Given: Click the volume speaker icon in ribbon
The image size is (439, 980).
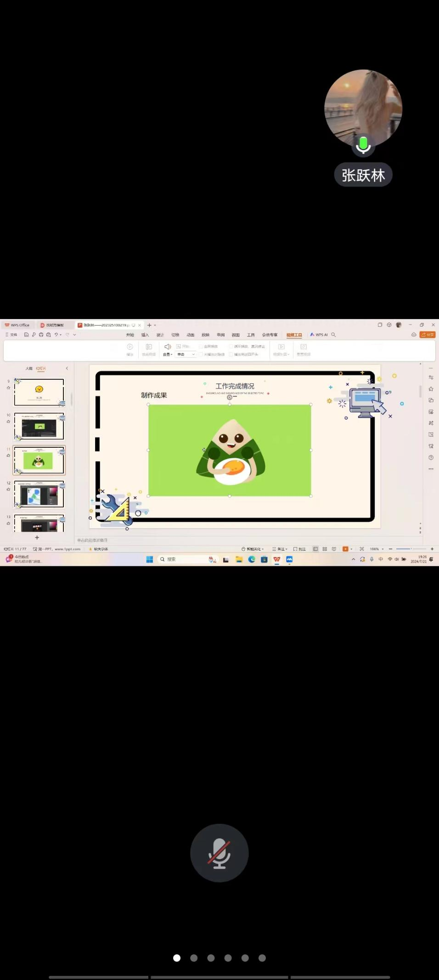Looking at the screenshot, I should coord(168,347).
